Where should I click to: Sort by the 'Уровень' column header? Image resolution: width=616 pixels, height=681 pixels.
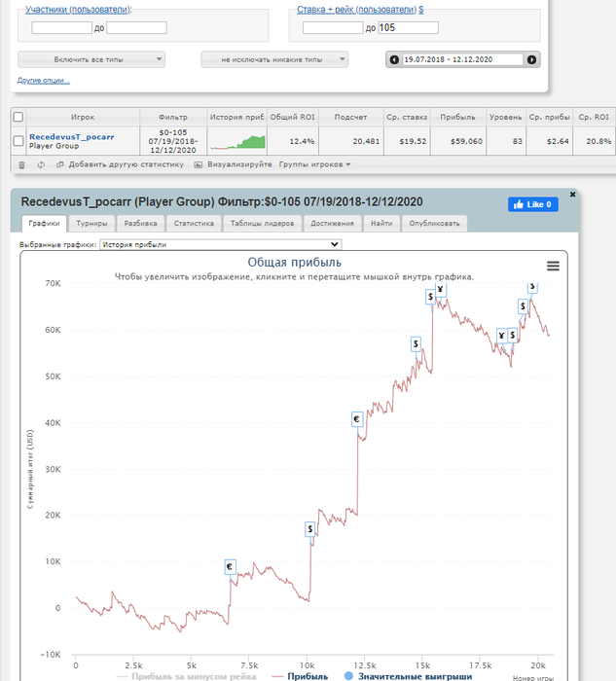[506, 117]
